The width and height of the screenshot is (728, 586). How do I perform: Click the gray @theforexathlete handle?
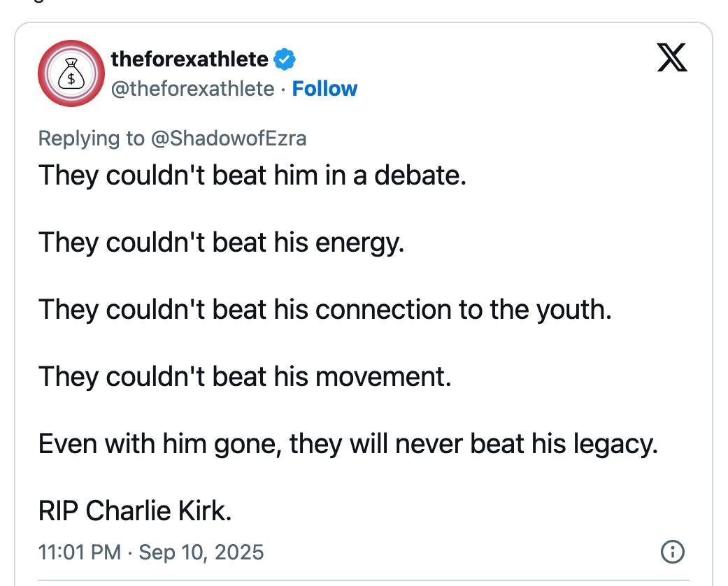pos(192,89)
